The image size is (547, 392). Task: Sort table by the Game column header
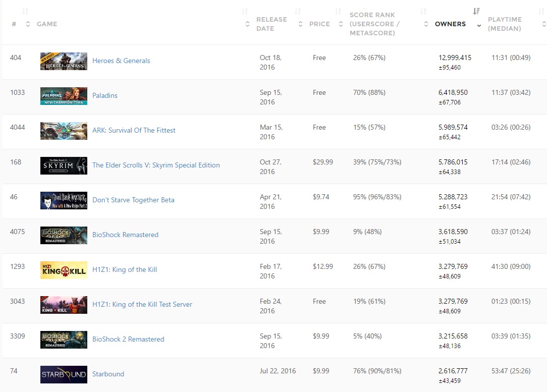47,24
